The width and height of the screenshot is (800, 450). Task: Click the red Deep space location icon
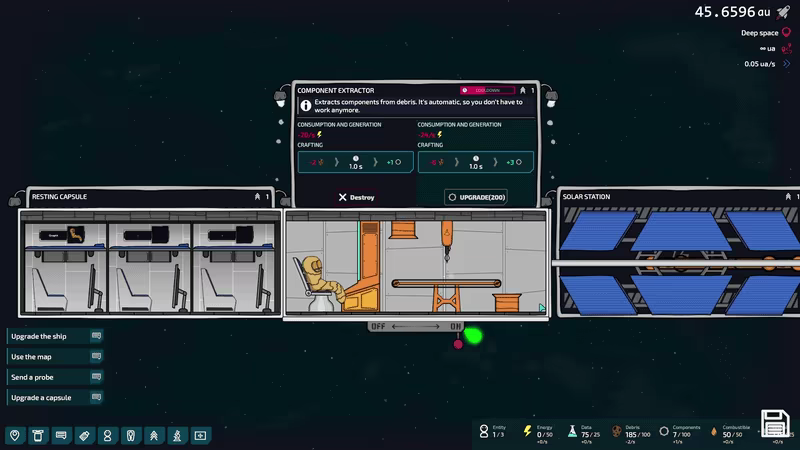click(x=786, y=32)
